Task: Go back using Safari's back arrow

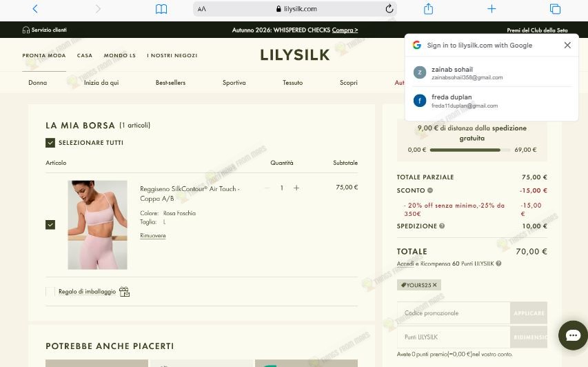Action: 35,9
